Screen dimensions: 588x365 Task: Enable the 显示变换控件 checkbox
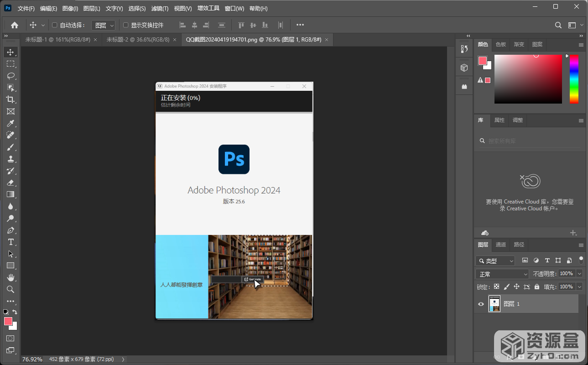[x=126, y=25]
